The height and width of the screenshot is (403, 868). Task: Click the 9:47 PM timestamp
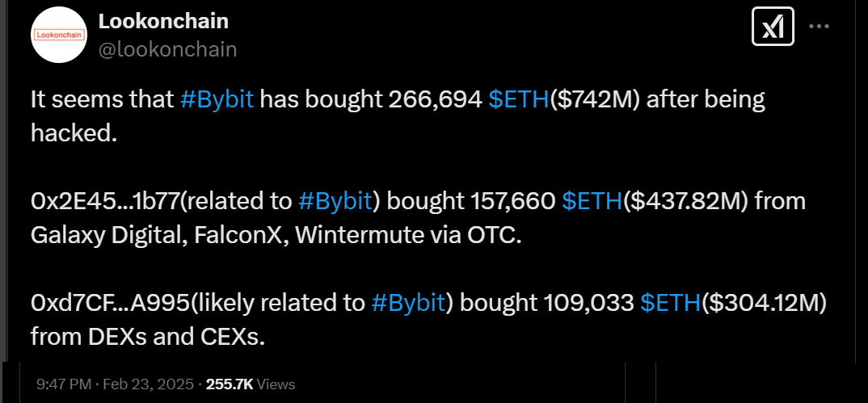point(64,384)
